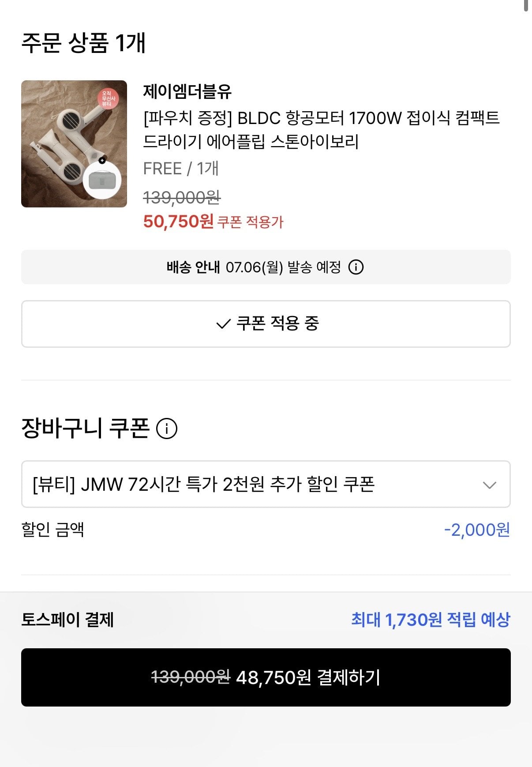The height and width of the screenshot is (767, 532).
Task: Open the JMW 72시간 특가 coupon selector
Action: pyautogui.click(x=266, y=484)
